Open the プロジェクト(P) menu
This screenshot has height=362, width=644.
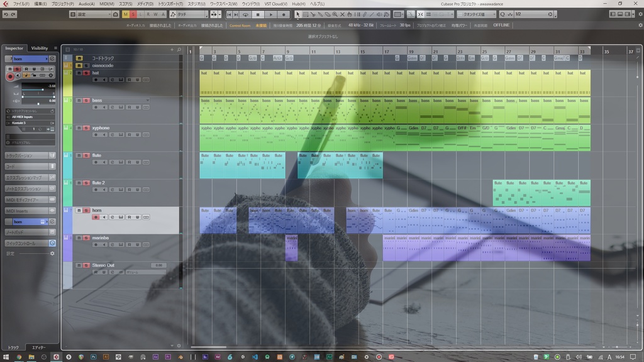(62, 4)
